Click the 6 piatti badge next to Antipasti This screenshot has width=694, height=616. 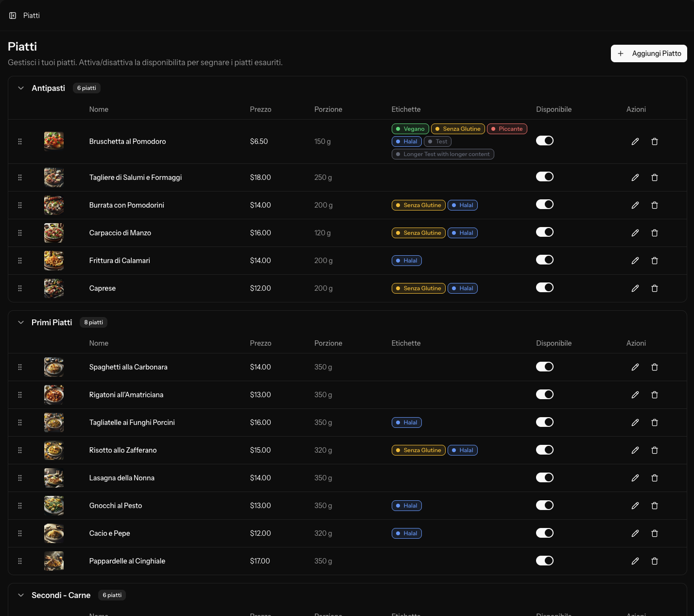87,88
